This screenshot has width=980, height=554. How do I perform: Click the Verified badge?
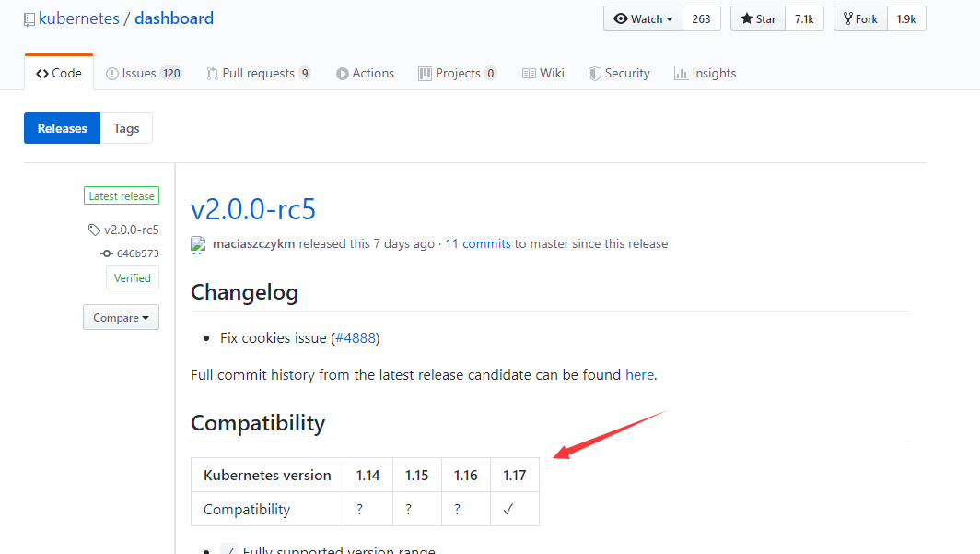[133, 278]
